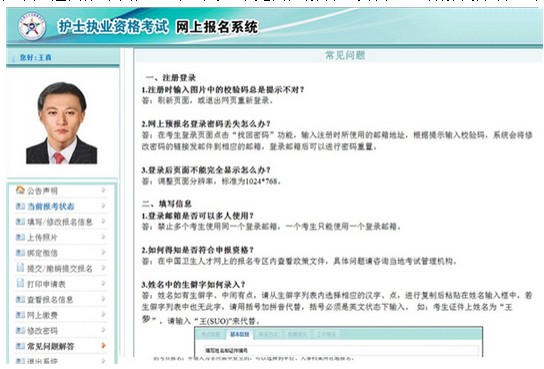Click the 您好:王鑫 greeting text
Viewport: 544px width, 369px height.
35,58
